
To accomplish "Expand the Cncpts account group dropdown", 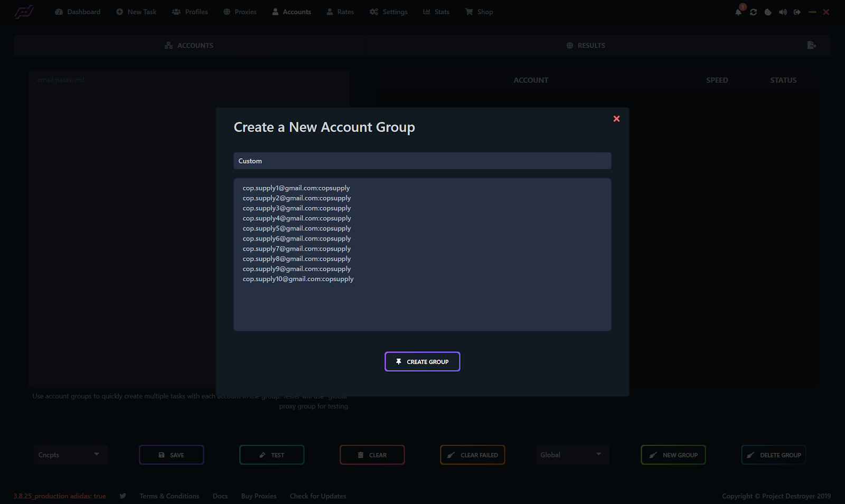I will [70, 455].
